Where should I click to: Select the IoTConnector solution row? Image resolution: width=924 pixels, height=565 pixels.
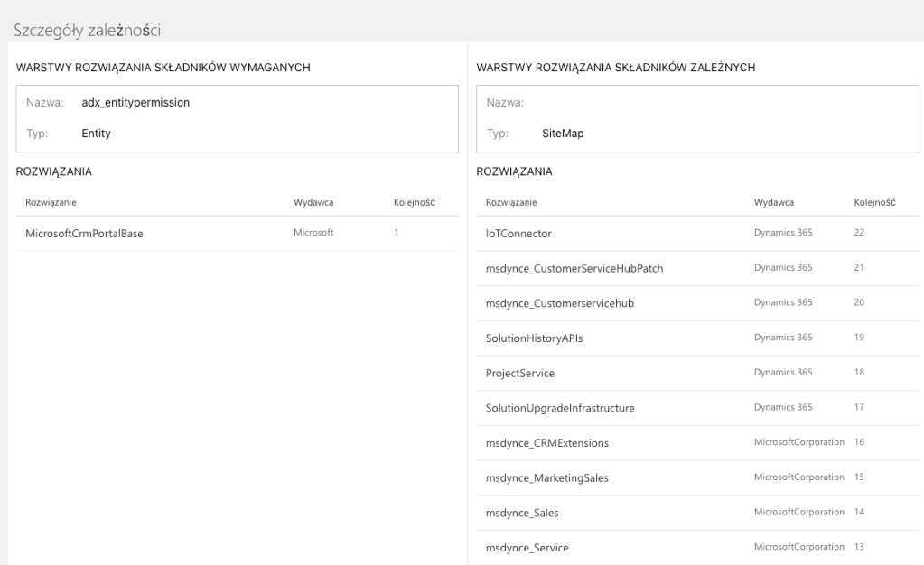click(518, 234)
